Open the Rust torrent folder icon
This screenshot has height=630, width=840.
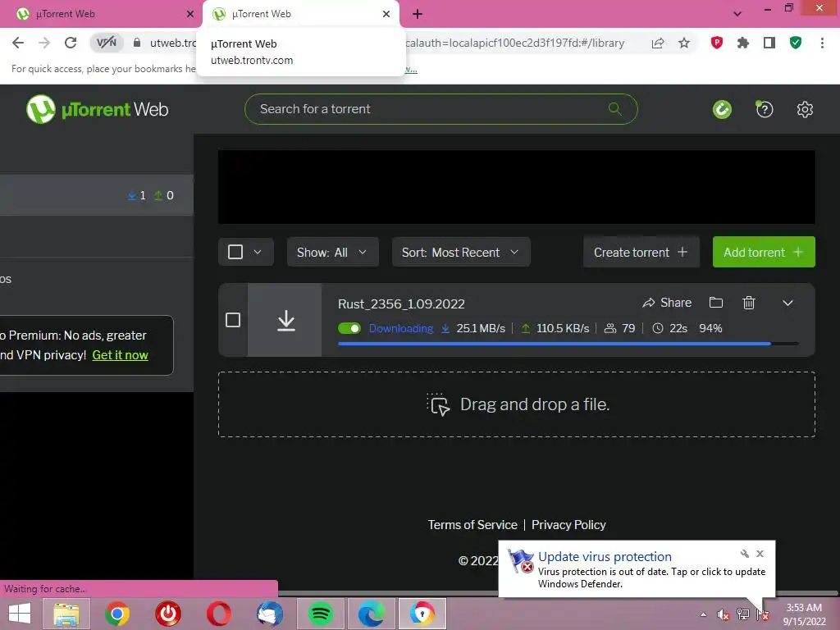(715, 303)
